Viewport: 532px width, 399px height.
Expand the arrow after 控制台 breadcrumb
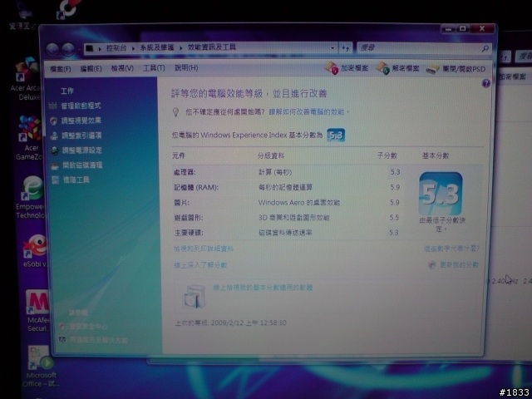coord(133,48)
